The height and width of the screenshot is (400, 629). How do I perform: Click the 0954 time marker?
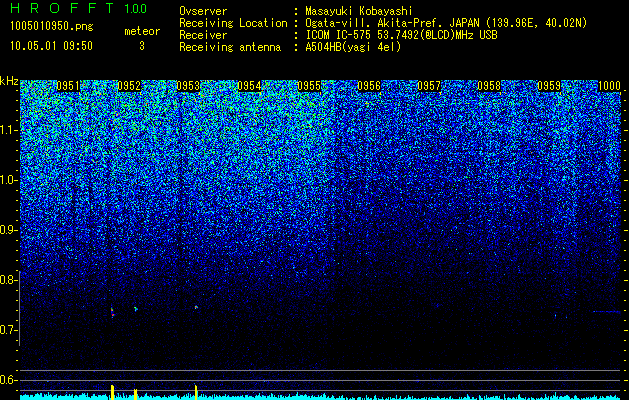249,86
